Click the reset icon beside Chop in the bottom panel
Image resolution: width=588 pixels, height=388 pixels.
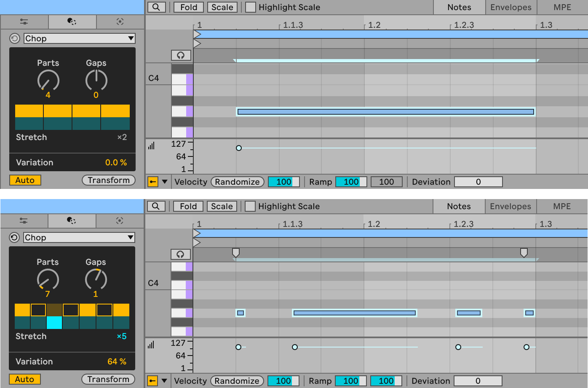pos(14,237)
